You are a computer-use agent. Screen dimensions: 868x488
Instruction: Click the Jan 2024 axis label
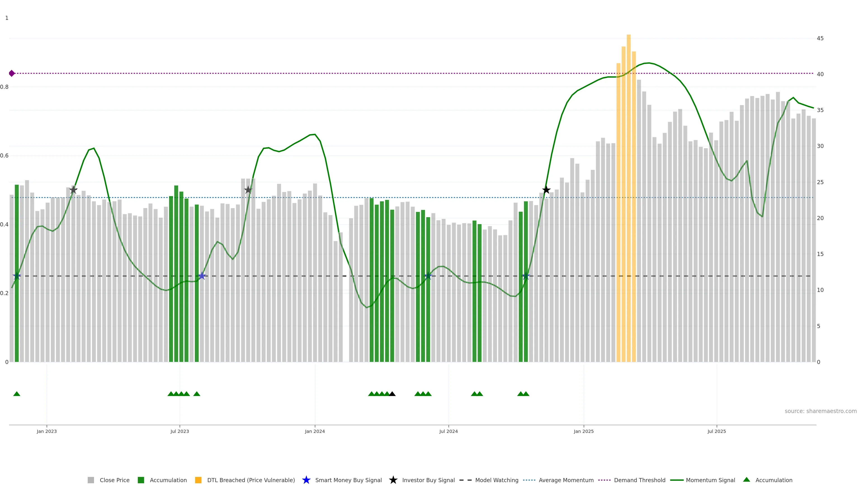(x=315, y=431)
